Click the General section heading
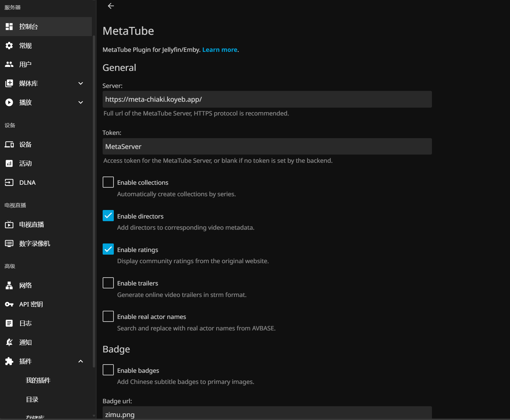510x420 pixels. 119,68
